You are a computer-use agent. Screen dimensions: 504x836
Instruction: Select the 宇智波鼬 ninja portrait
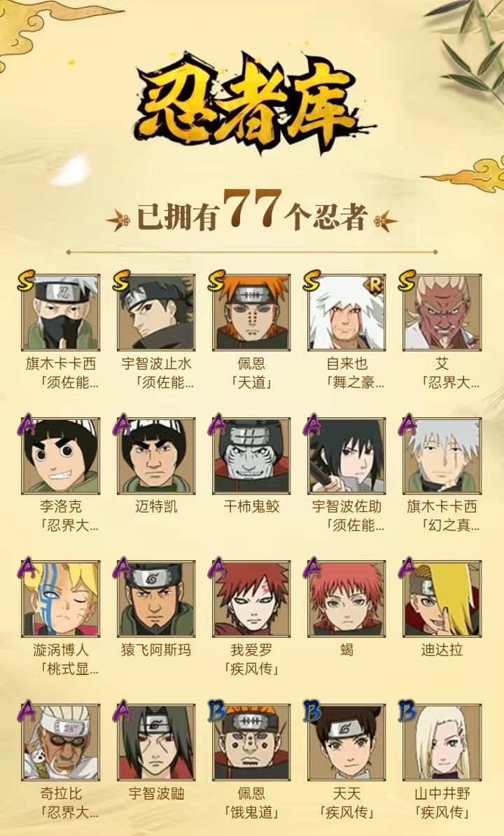coord(156,742)
